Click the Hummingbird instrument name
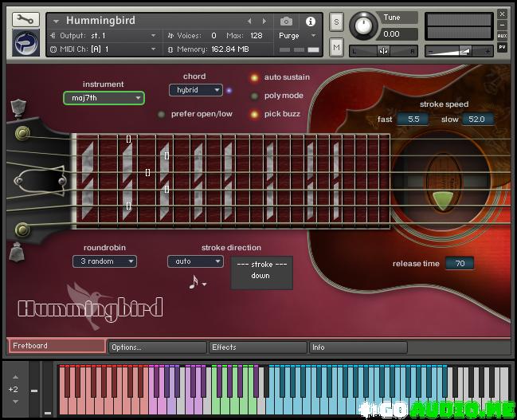Image resolution: width=517 pixels, height=420 pixels. [100, 21]
